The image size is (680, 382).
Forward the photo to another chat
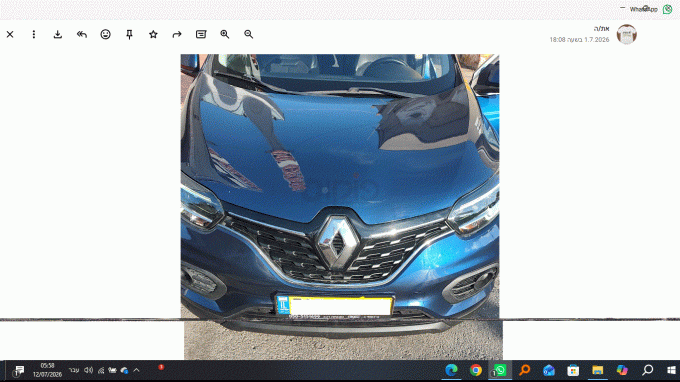(177, 34)
